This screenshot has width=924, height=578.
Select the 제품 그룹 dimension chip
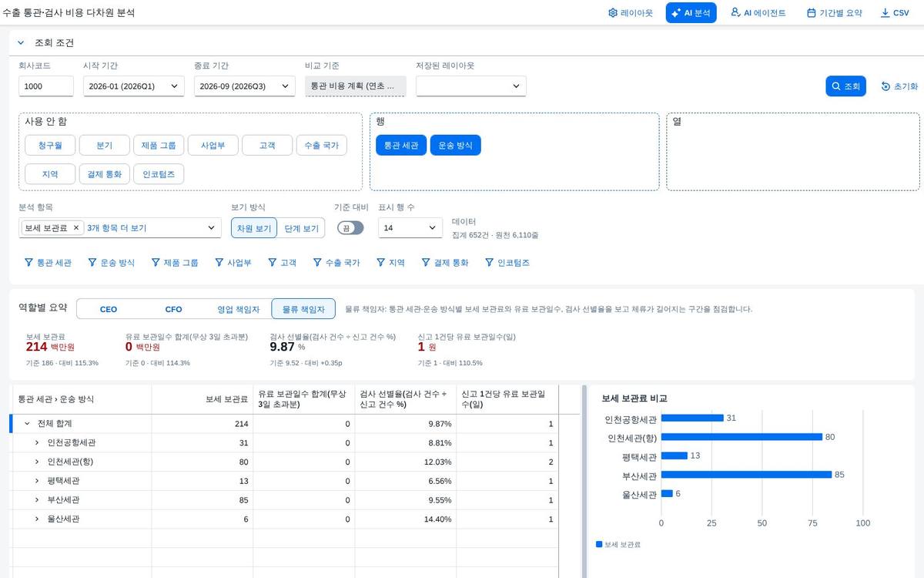click(x=158, y=145)
